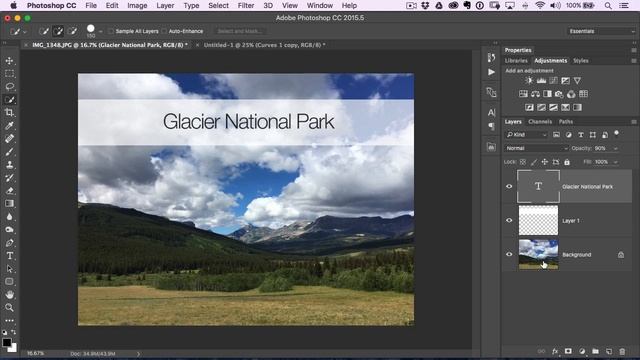Select the Pen tool
This screenshot has height=360, width=640.
pyautogui.click(x=9, y=243)
